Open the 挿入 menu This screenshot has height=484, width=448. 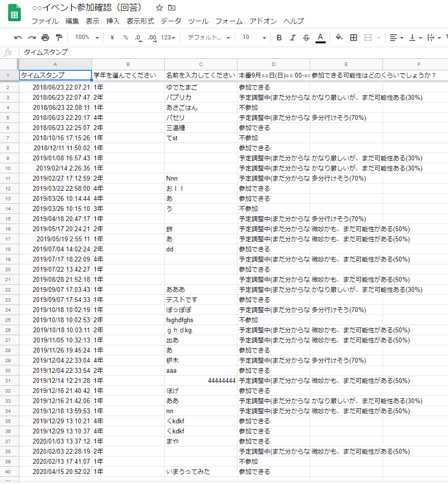(113, 21)
